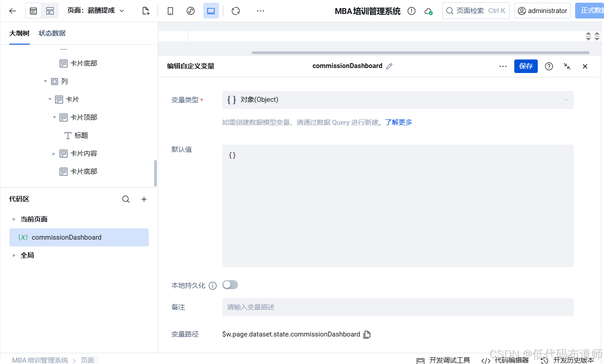Shrink the editor panel with collapse arrows icon
The height and width of the screenshot is (364, 604).
point(567,66)
